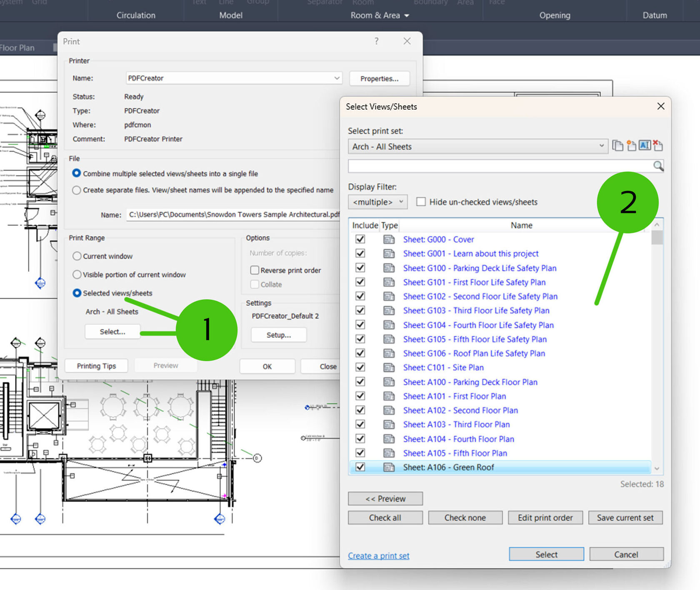The image size is (700, 590).
Task: Click sheet icon beside G101 First Floor Life Safety
Action: [389, 282]
